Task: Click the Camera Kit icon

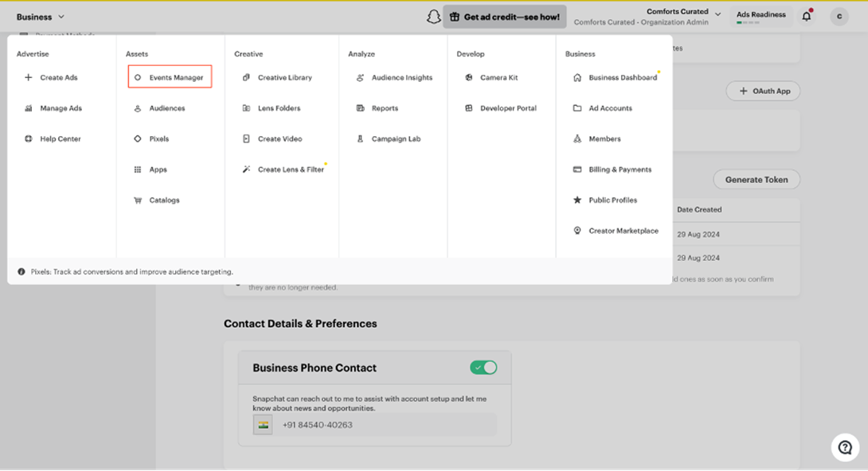Action: coord(469,77)
